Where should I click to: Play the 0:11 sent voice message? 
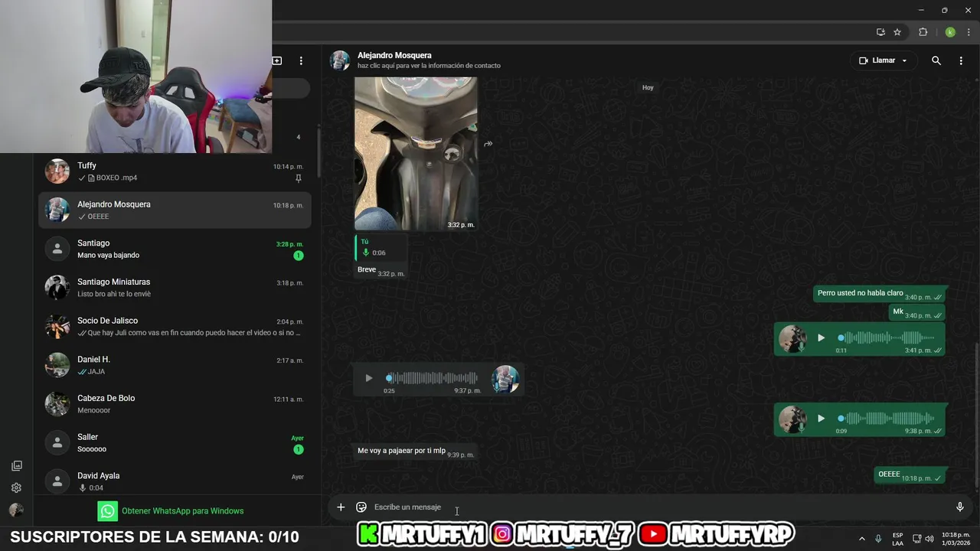coord(821,337)
